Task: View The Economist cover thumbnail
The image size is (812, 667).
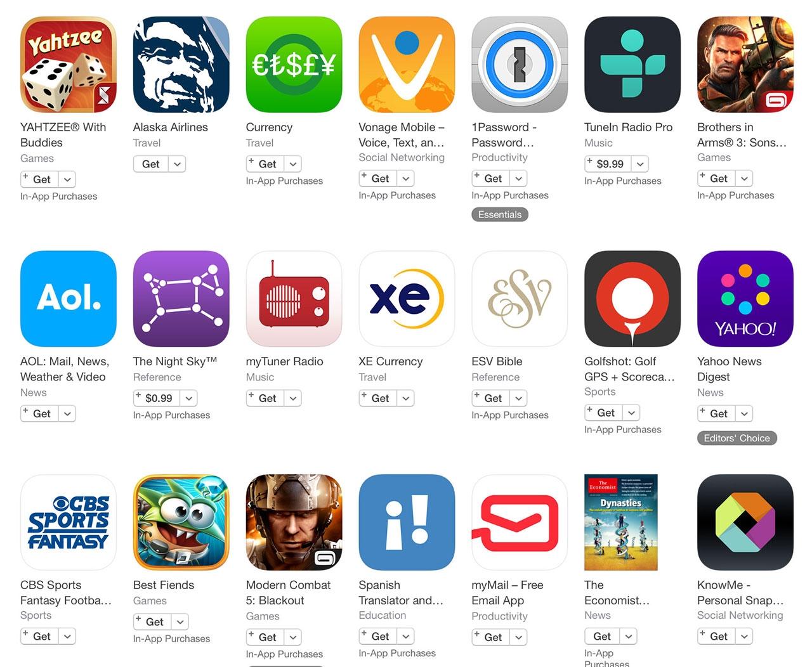Action: pos(621,522)
